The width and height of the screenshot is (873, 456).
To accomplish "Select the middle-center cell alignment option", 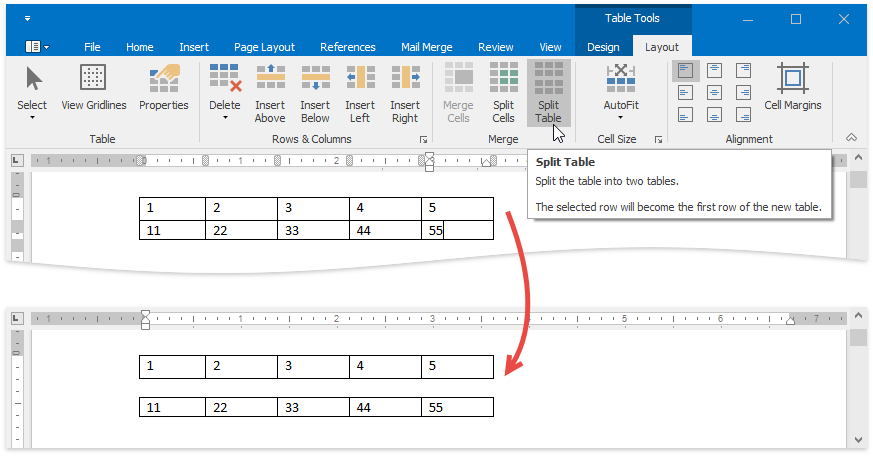I will [x=714, y=92].
